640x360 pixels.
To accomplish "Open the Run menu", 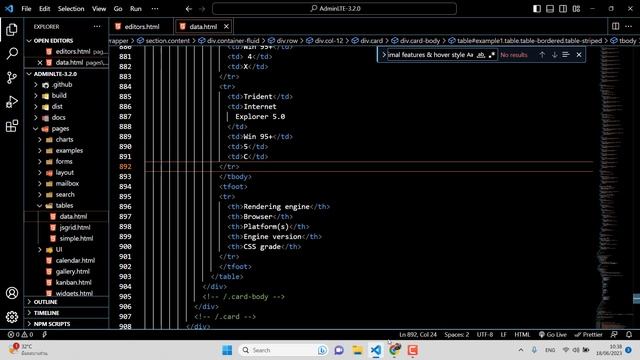I will (x=136, y=9).
